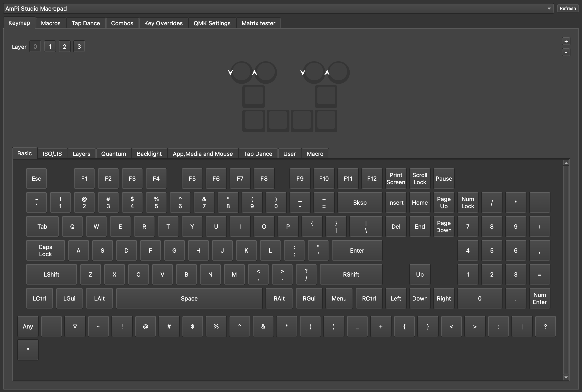The image size is (582, 392).
Task: Open the ISO/JIS keycode tab
Action: [x=52, y=154]
